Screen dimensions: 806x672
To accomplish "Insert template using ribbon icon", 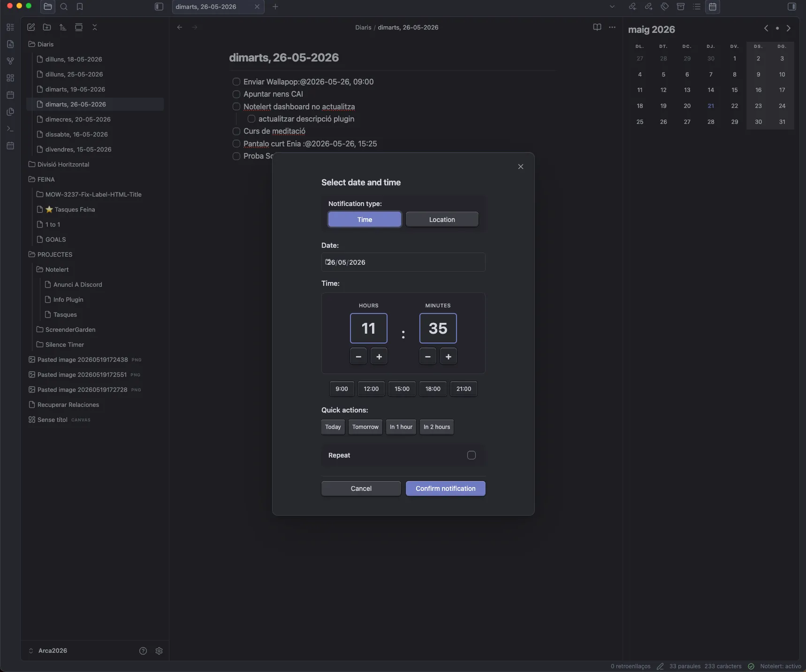I will 10,112.
